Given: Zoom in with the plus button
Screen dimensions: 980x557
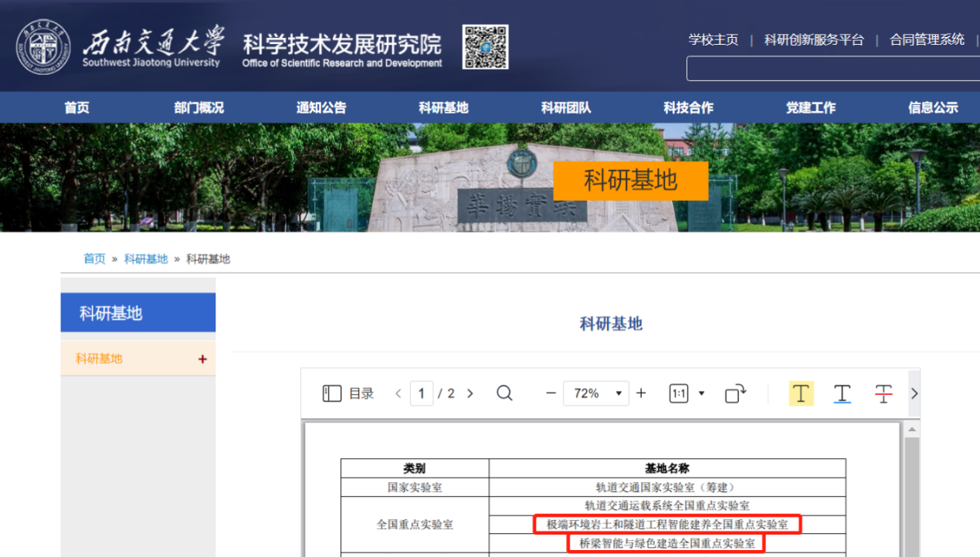Looking at the screenshot, I should coord(641,393).
